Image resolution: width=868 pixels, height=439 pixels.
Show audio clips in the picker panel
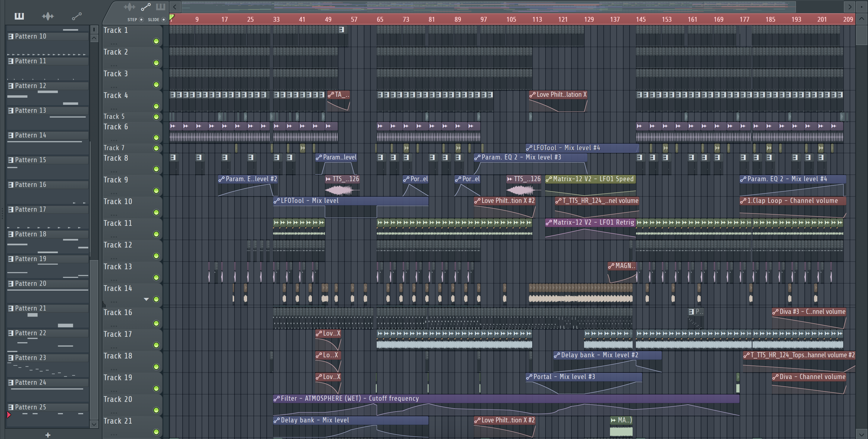(48, 16)
